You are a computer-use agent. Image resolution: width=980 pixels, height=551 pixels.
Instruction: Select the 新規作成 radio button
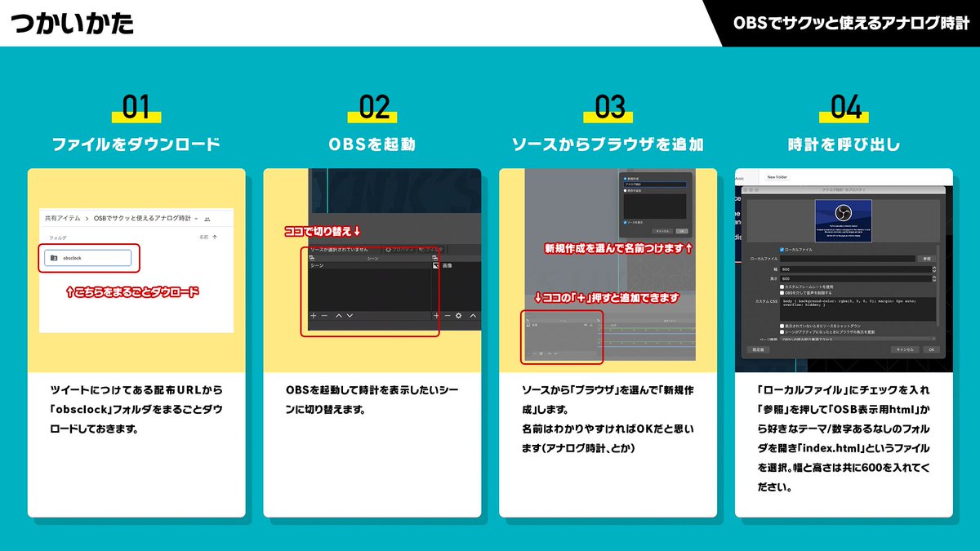(626, 179)
